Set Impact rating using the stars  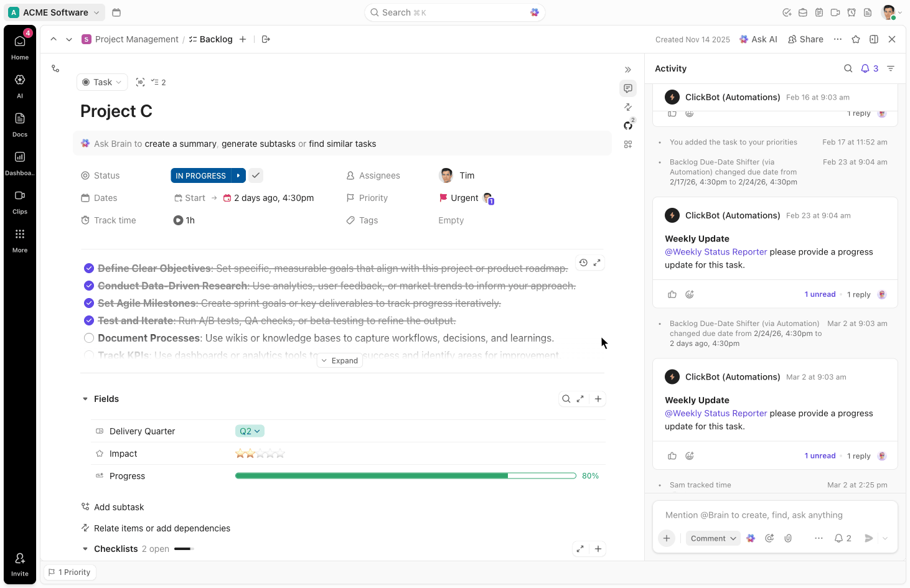(x=260, y=453)
